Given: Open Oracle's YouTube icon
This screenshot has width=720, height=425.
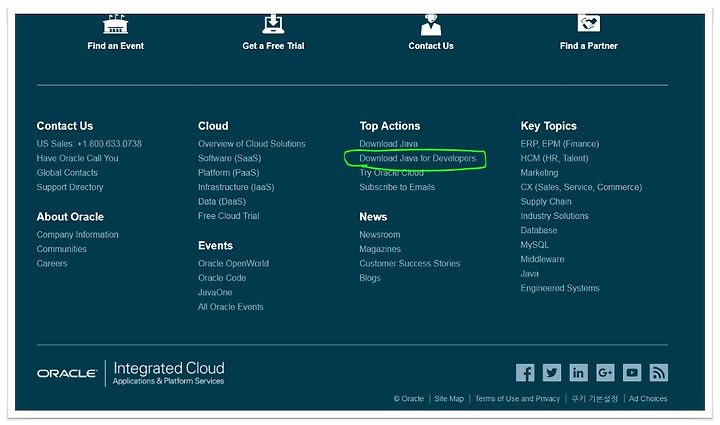Looking at the screenshot, I should (x=632, y=373).
